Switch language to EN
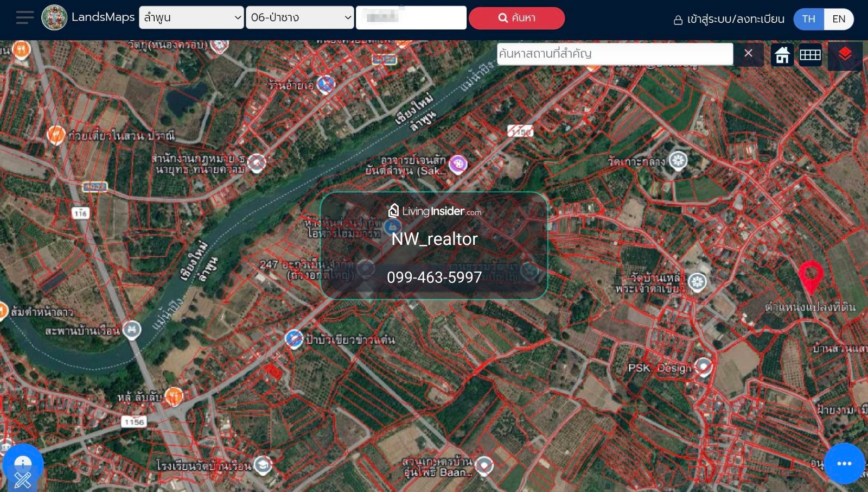 (x=839, y=19)
